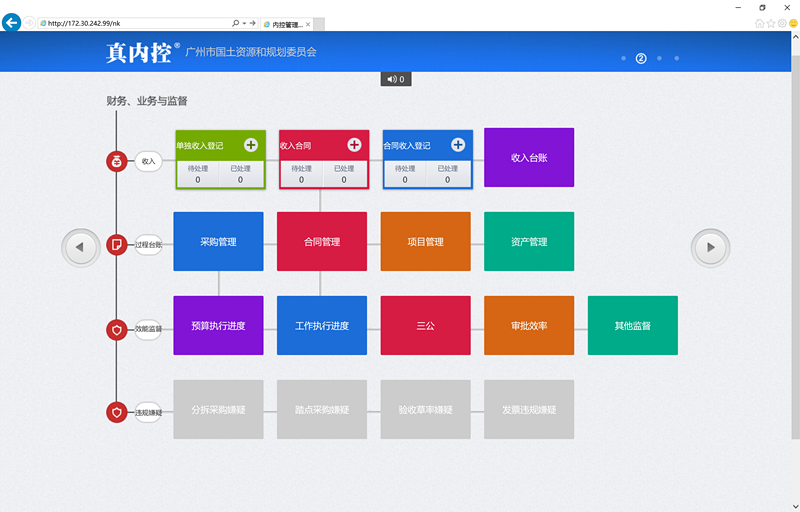The height and width of the screenshot is (512, 800).
Task: Click the red 过程台账 document icon
Action: 117,244
